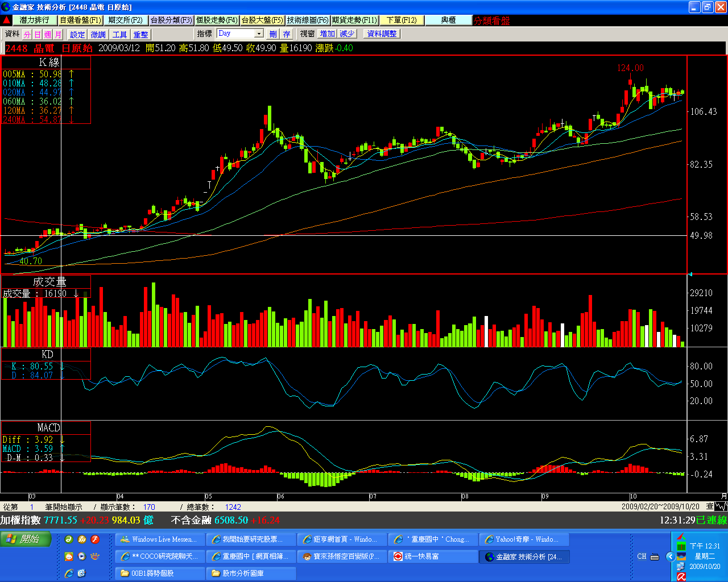728x582 pixels.
Task: Open 期貨走勢(F11) tab
Action: click(354, 20)
